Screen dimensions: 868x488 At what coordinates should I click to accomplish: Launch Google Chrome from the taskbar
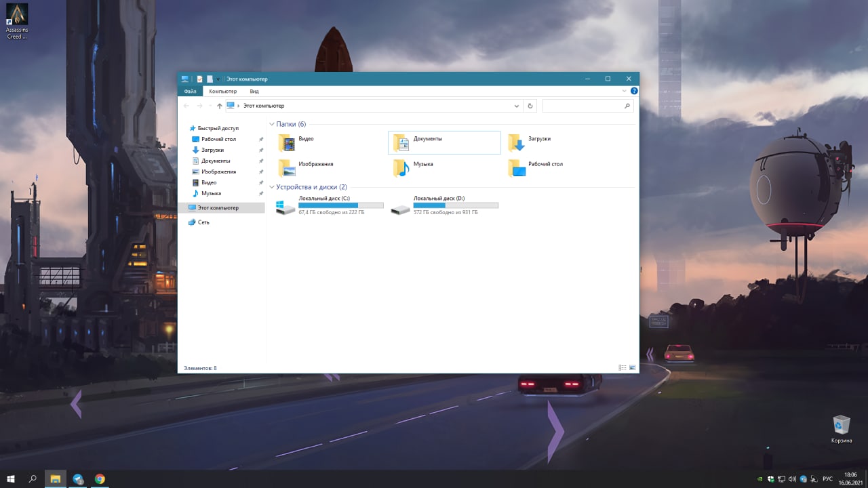(100, 479)
